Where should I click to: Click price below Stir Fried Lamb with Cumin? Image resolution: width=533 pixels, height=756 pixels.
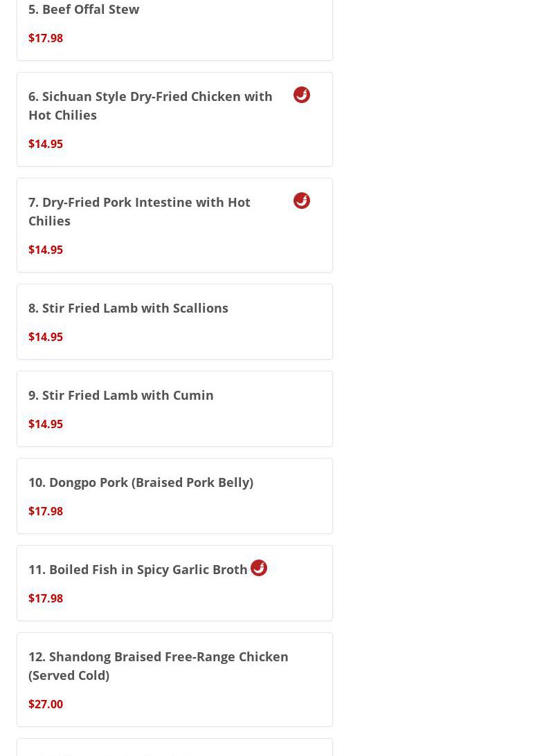coord(46,424)
